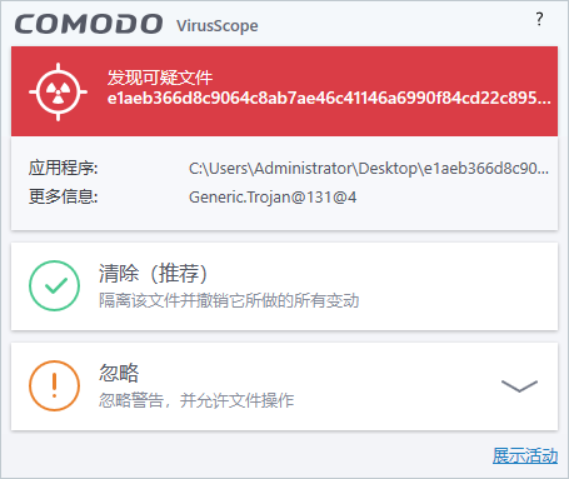569x479 pixels.
Task: Click the 发现可疑文件 heading
Action: (x=160, y=78)
